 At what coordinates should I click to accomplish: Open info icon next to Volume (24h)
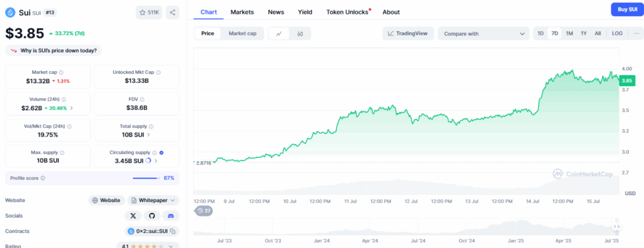(x=64, y=99)
